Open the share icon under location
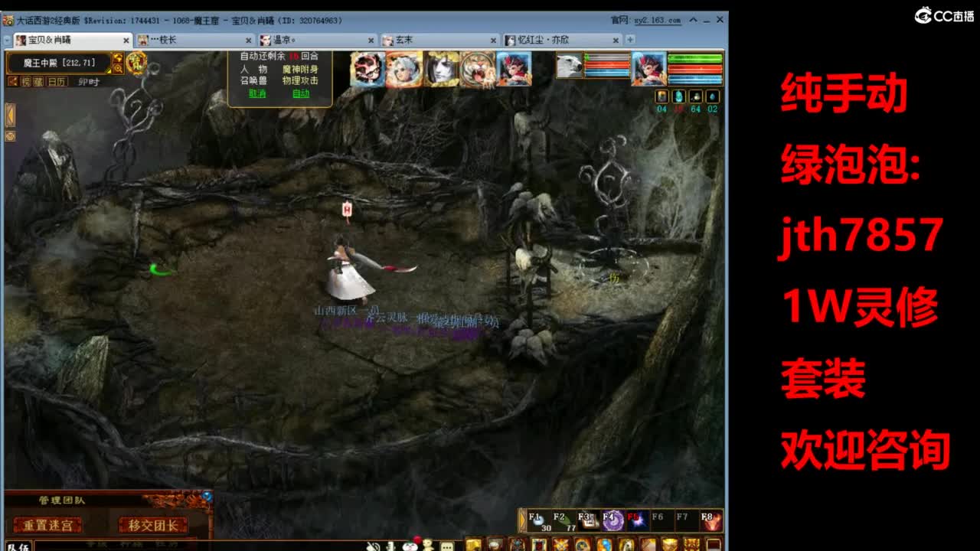Screen dimensions: 980x551 point(12,81)
